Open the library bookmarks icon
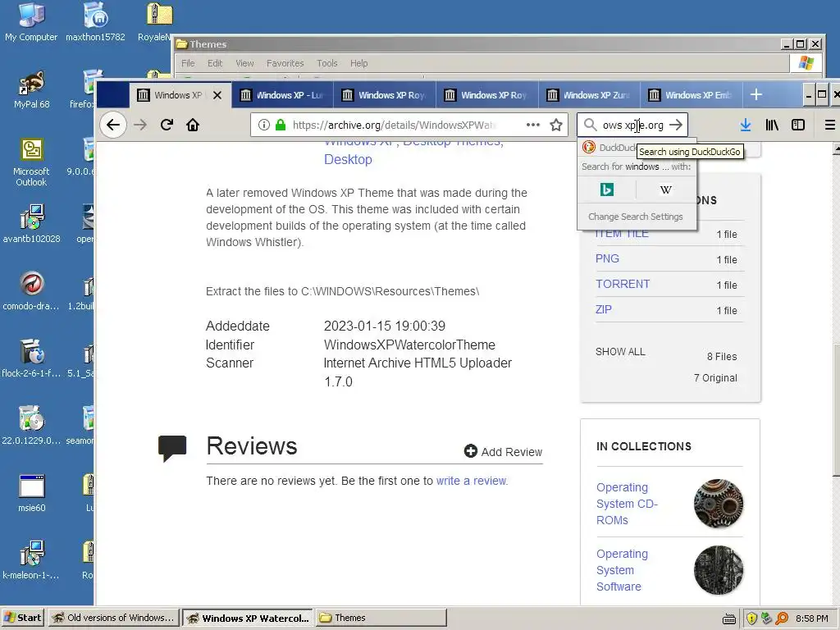Screen dimensions: 840x630 772,125
